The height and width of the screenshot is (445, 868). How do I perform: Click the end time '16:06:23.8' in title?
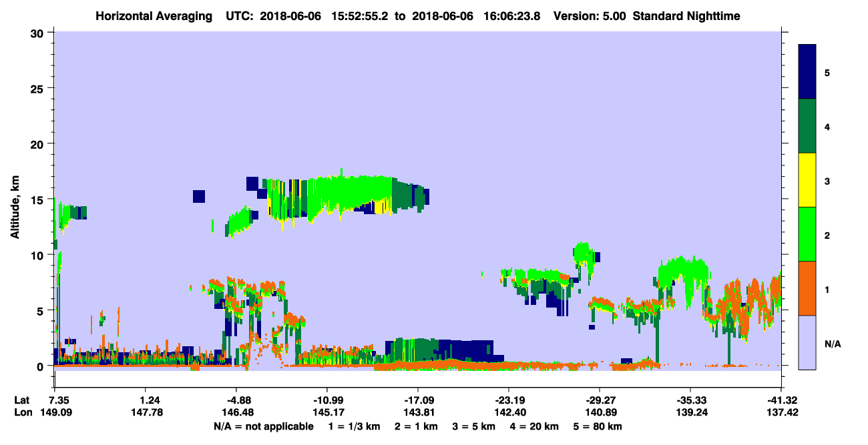tap(513, 15)
